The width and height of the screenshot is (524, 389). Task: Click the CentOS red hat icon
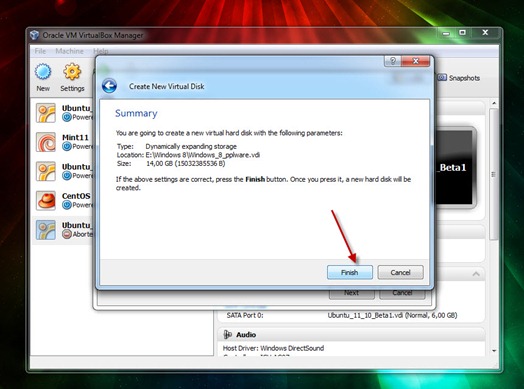pyautogui.click(x=46, y=201)
